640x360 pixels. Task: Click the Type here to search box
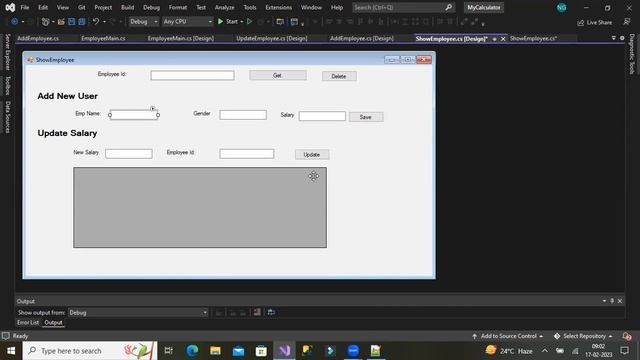click(x=90, y=351)
